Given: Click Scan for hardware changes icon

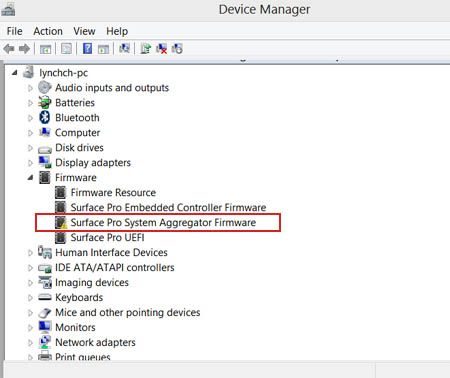Looking at the screenshot, I should coord(124,49).
